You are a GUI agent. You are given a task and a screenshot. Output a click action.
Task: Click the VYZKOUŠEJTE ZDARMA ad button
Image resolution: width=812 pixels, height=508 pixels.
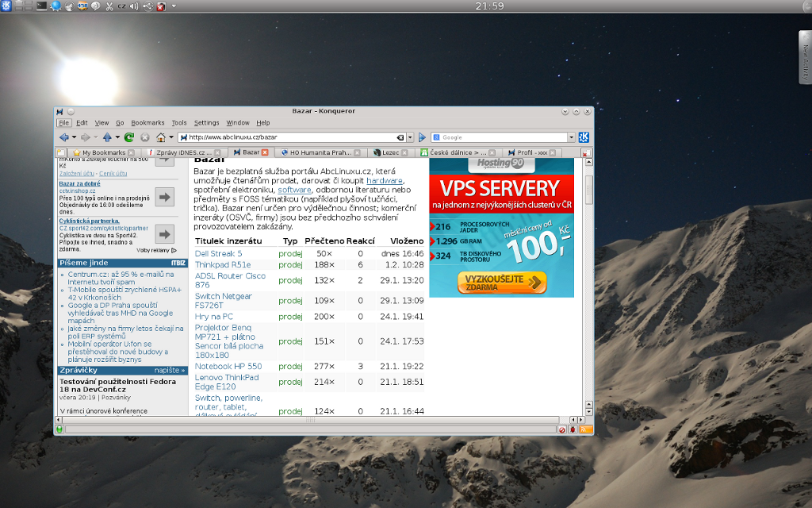502,283
